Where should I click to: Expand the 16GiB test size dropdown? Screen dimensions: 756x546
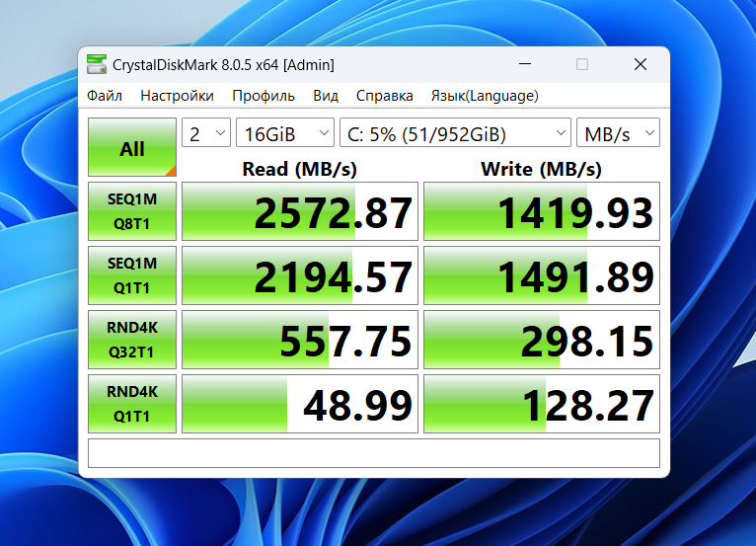285,132
